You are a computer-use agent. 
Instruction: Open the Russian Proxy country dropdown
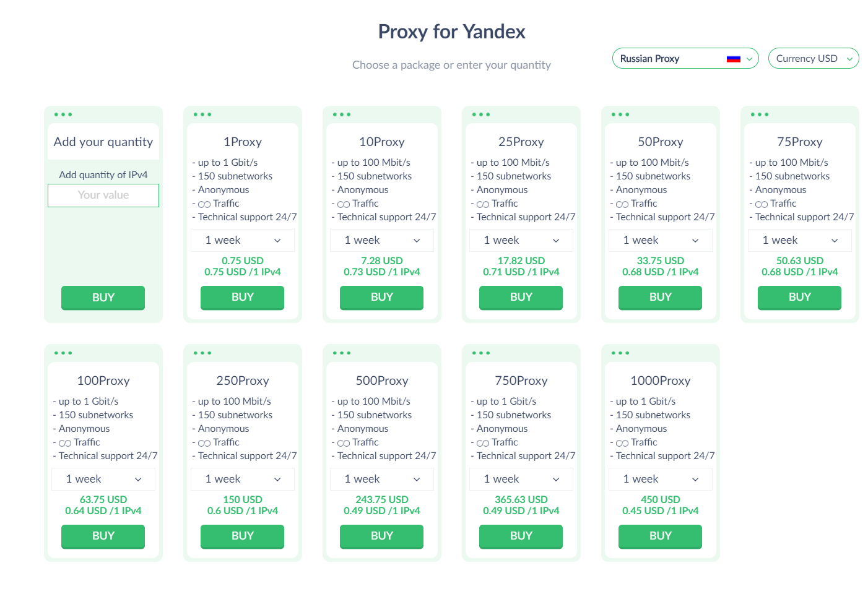[x=685, y=58]
